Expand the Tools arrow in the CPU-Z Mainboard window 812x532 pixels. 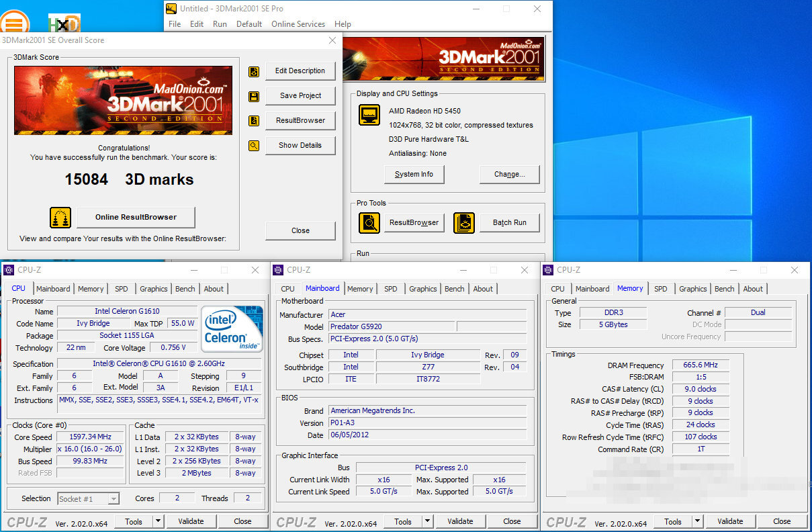[x=426, y=521]
